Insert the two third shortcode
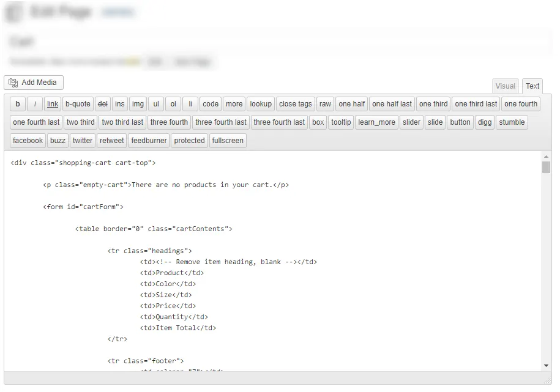The height and width of the screenshot is (392, 560). (x=80, y=122)
